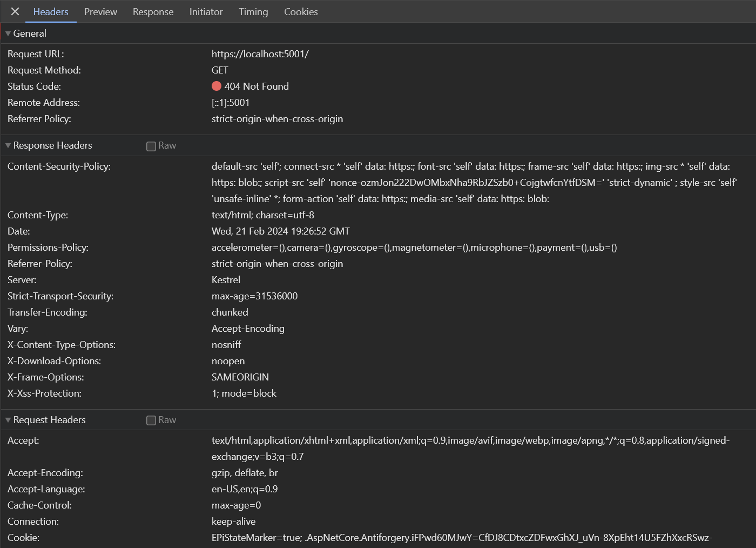Open the Cookies tab
Screen dimensions: 756x548
tap(301, 11)
